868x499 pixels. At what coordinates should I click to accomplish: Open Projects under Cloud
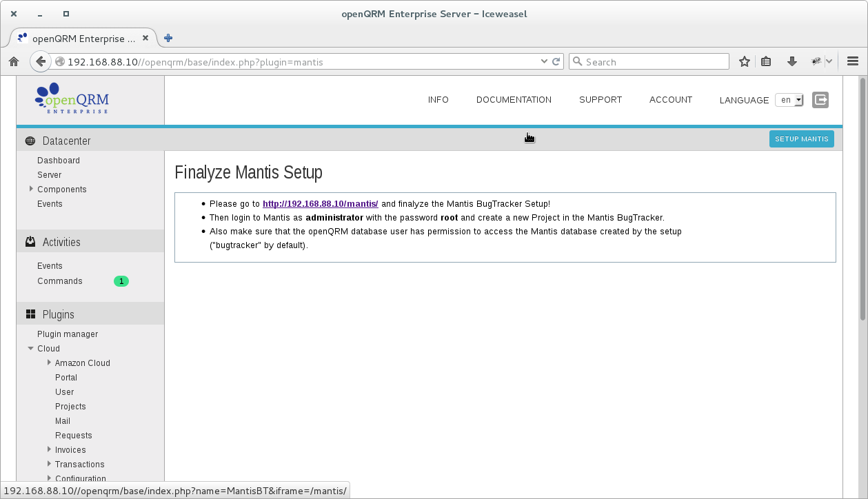pyautogui.click(x=70, y=406)
